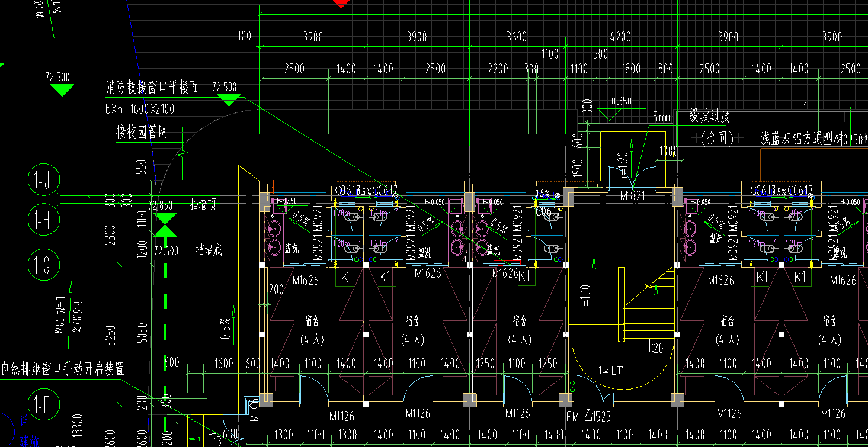Click the 3600 top dimension
Screen dimensions: 868x447
pyautogui.click(x=517, y=37)
